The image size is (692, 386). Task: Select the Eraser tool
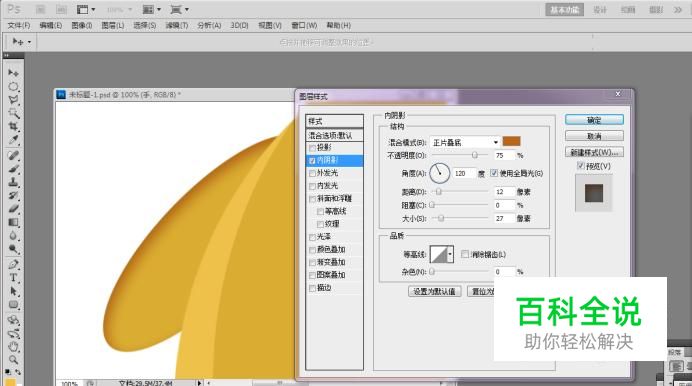[x=13, y=209]
